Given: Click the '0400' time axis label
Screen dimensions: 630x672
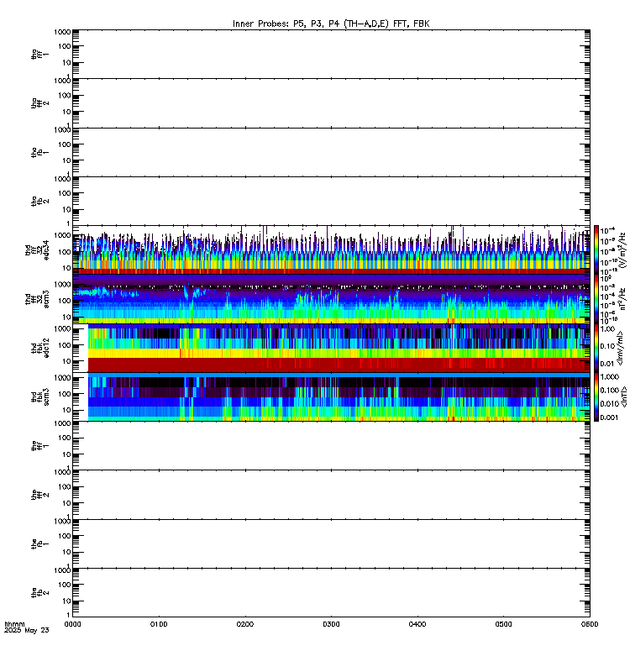Looking at the screenshot, I should (417, 624).
